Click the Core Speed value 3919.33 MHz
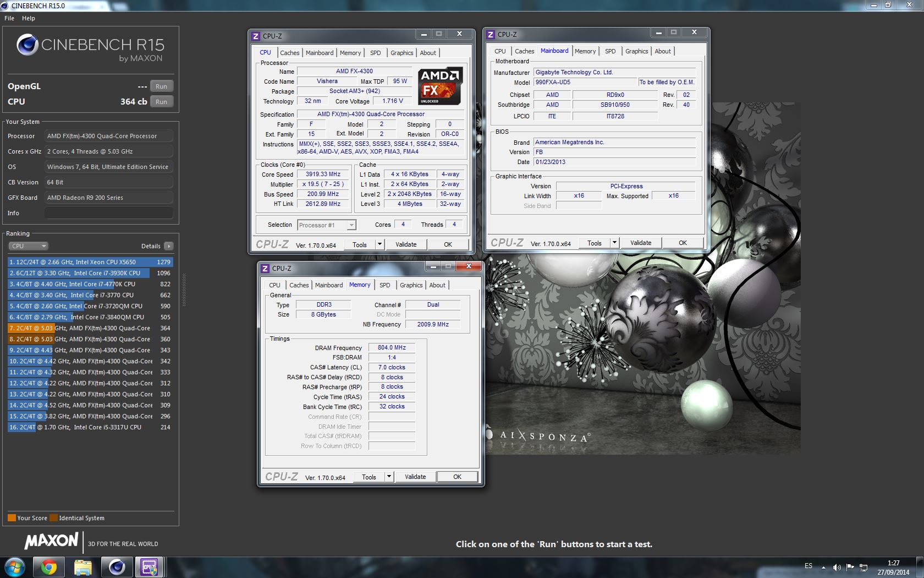The height and width of the screenshot is (578, 924). tap(323, 174)
